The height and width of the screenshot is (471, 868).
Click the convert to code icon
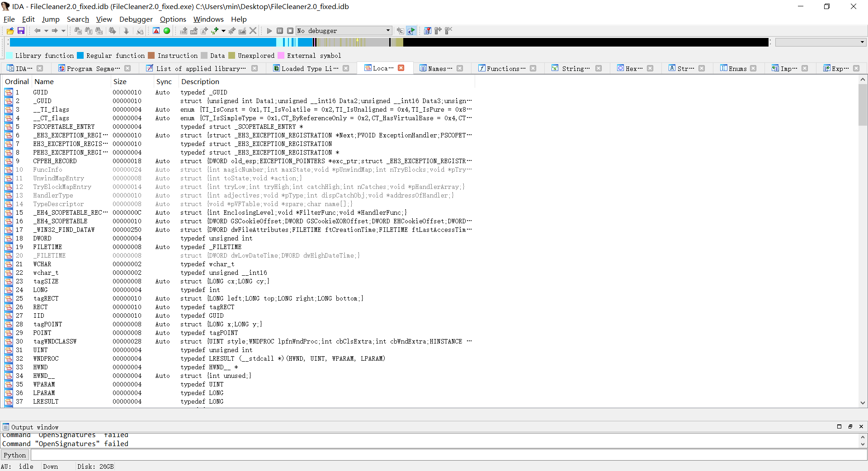click(184, 31)
